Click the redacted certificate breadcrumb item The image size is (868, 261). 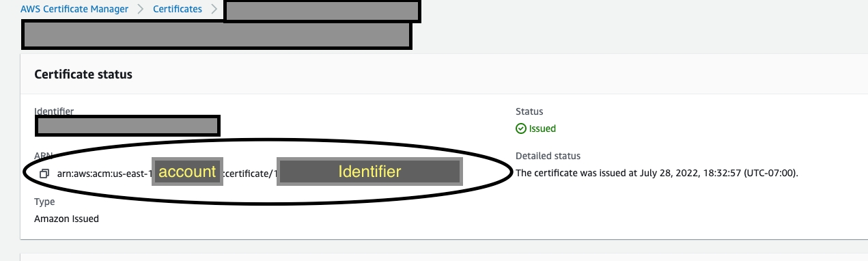(322, 12)
